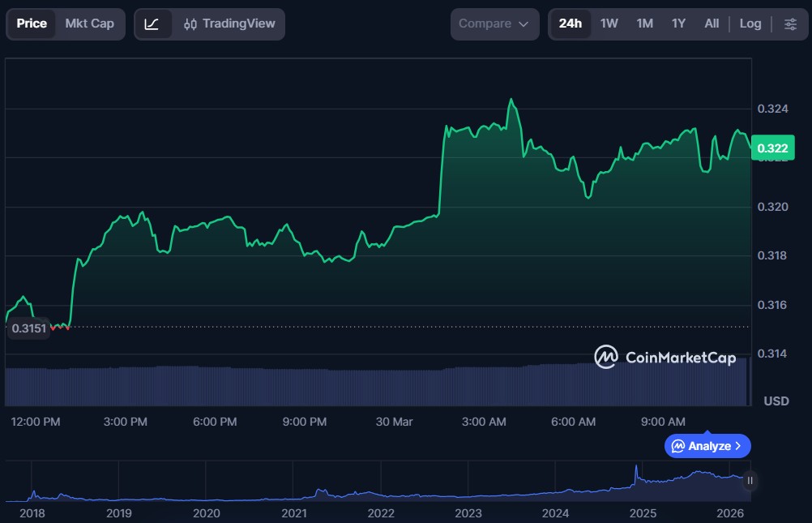Click the Compare chevron arrow
Viewport: 812px width, 523px height.
pos(524,24)
